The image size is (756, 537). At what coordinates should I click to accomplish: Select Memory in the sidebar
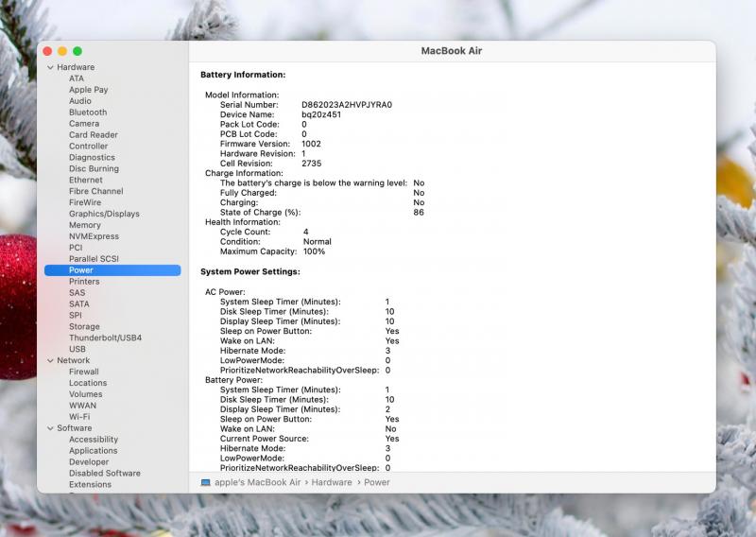click(x=85, y=225)
